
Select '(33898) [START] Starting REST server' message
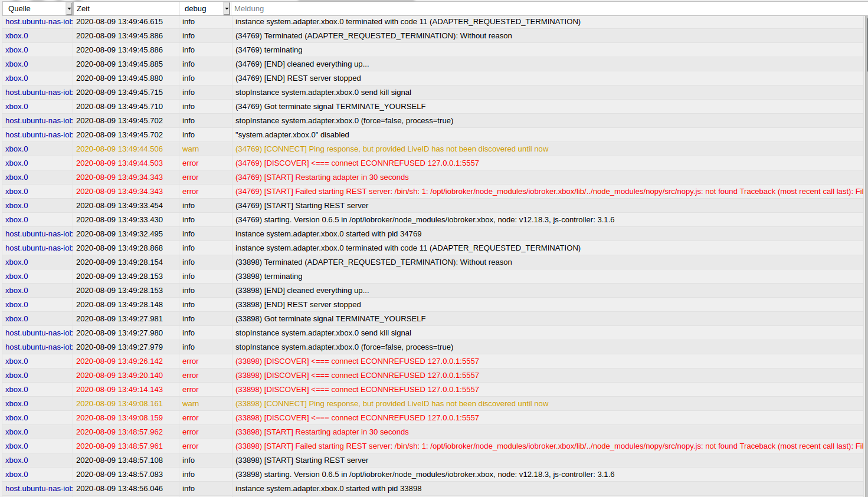click(302, 460)
